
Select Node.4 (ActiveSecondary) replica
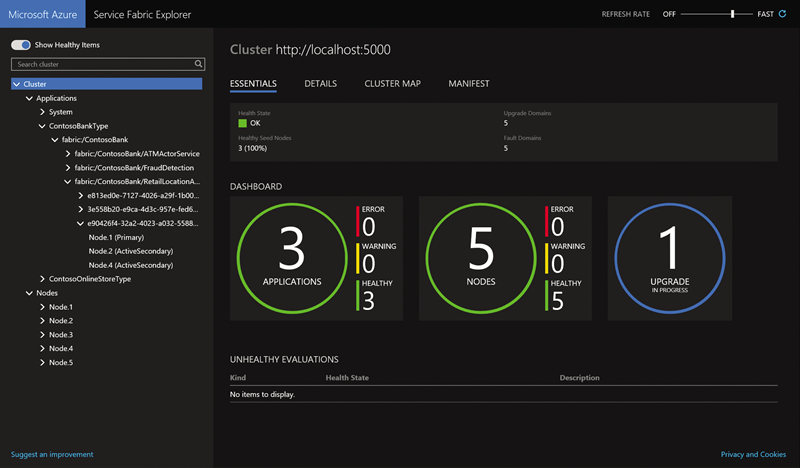(131, 265)
